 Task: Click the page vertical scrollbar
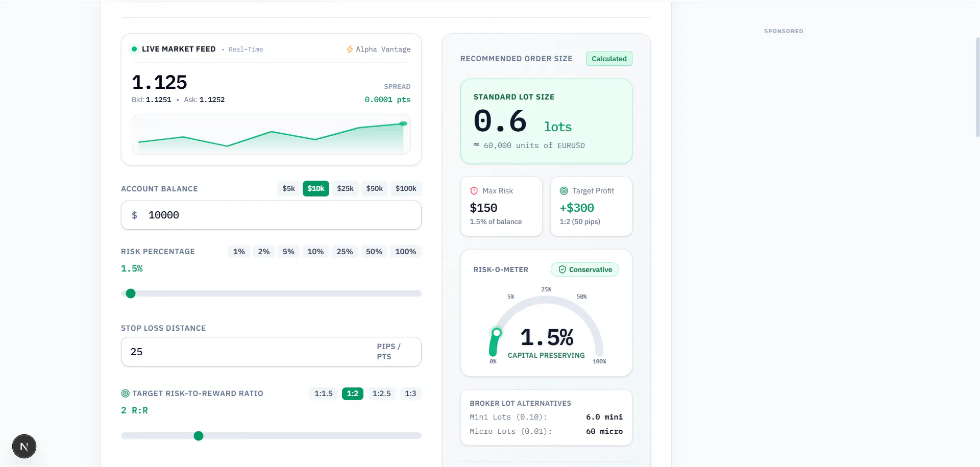pyautogui.click(x=977, y=87)
